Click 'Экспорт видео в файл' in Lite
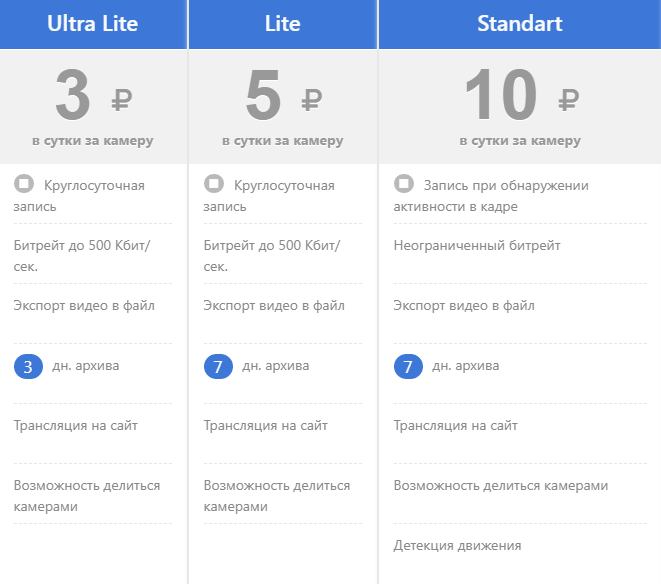Viewport: 661px width, 584px height. tap(274, 305)
